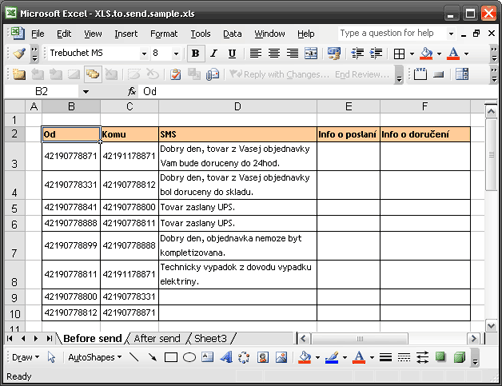
Task: Select the Before send sheet tab
Action: [x=92, y=339]
